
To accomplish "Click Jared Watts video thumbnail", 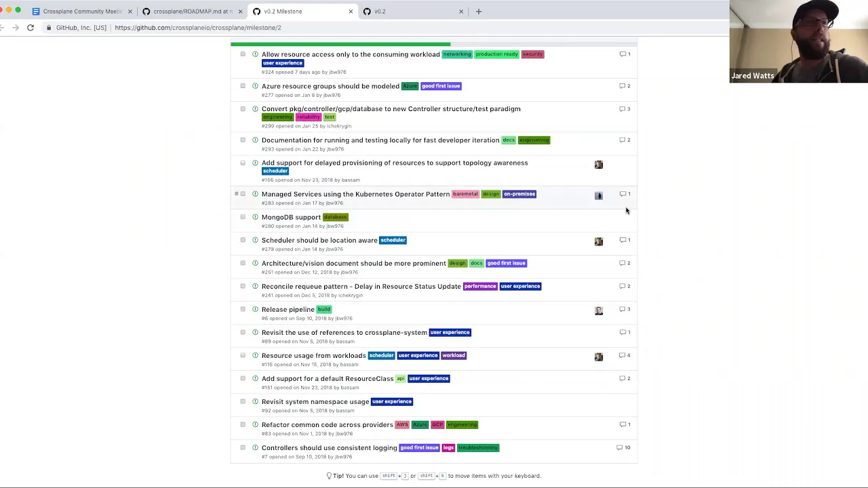I will pos(799,41).
